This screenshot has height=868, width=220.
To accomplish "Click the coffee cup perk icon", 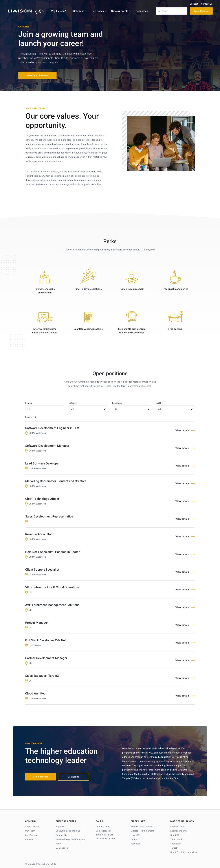I will coord(175,277).
